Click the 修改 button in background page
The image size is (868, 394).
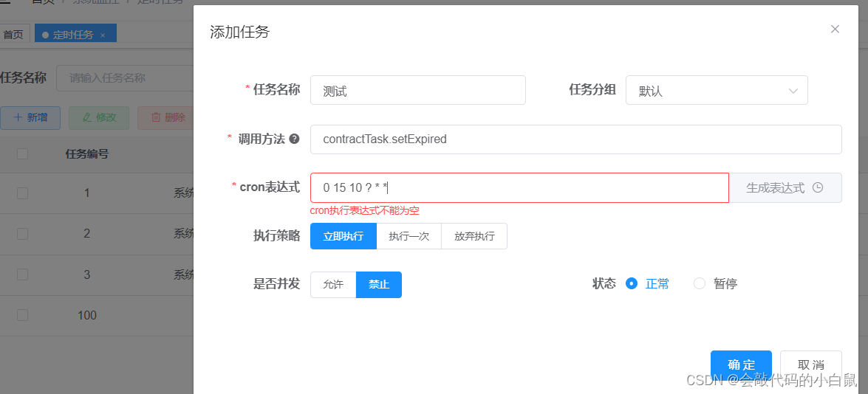tap(99, 118)
